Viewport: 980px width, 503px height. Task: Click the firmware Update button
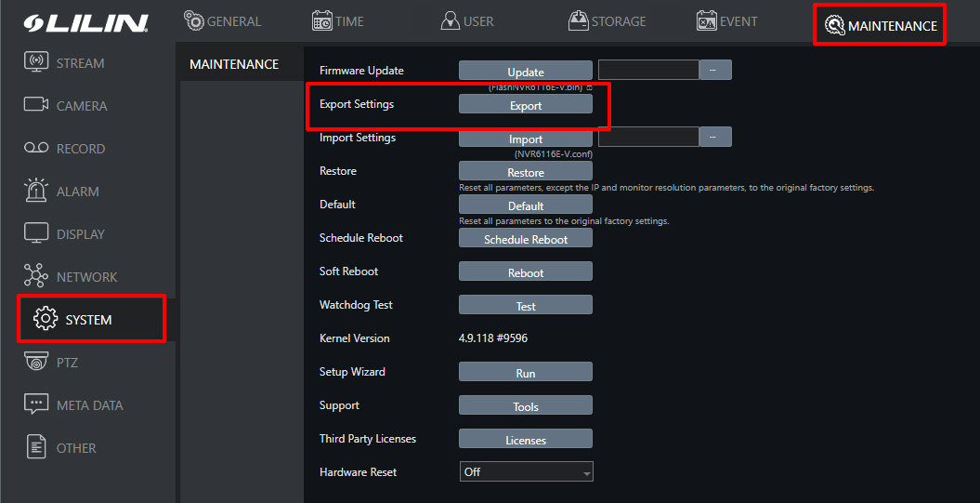click(526, 71)
